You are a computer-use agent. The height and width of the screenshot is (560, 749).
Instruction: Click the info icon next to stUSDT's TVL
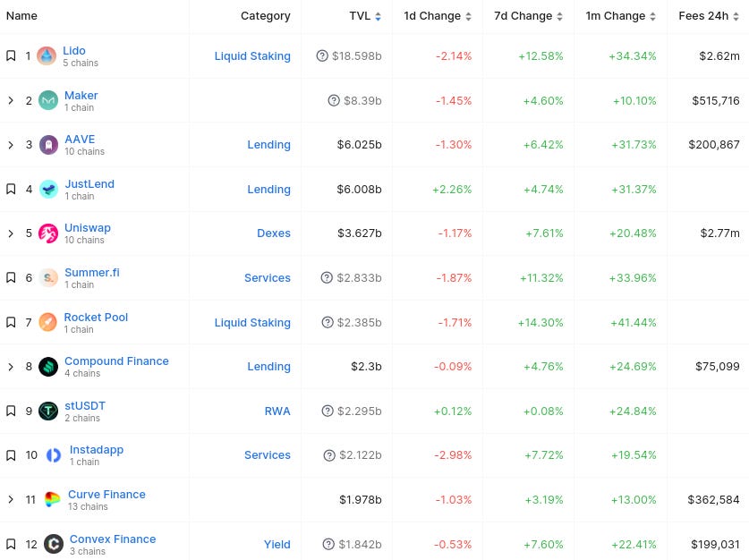327,411
